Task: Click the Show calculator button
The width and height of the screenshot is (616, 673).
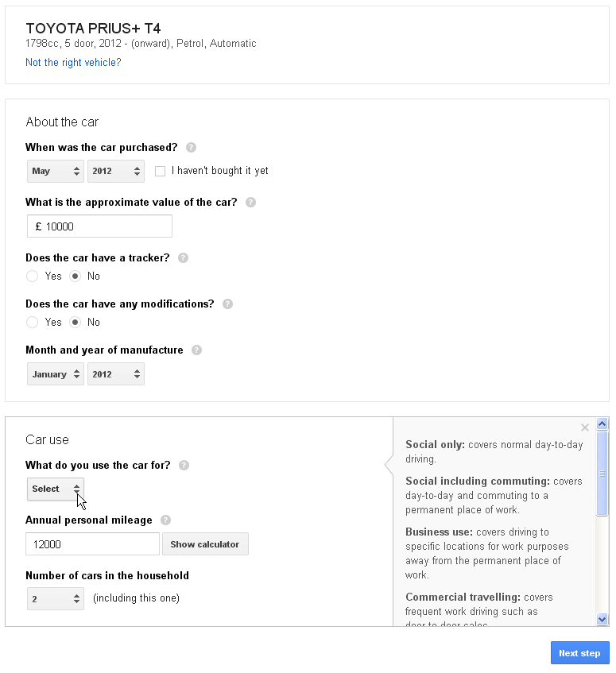Action: click(x=205, y=544)
